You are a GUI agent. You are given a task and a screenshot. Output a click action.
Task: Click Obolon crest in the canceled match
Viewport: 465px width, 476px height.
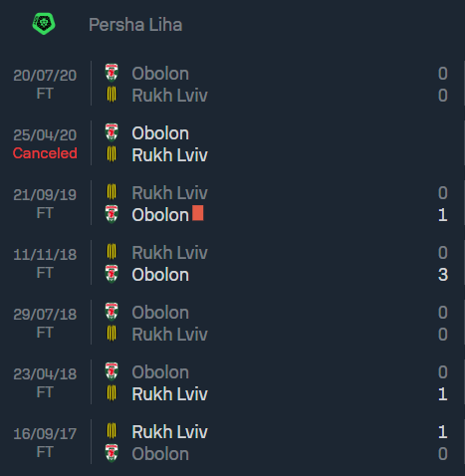pos(112,132)
